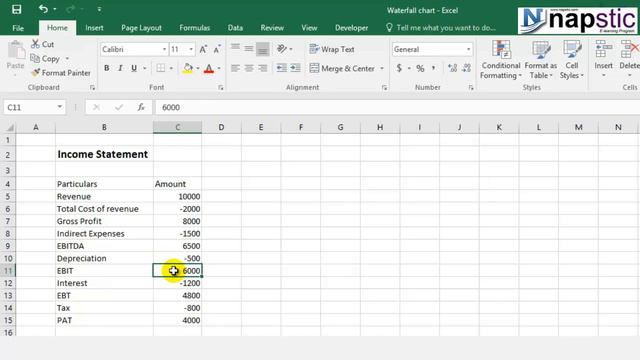The height and width of the screenshot is (360, 640).
Task: Click the Format Painter button
Action: click(x=61, y=73)
